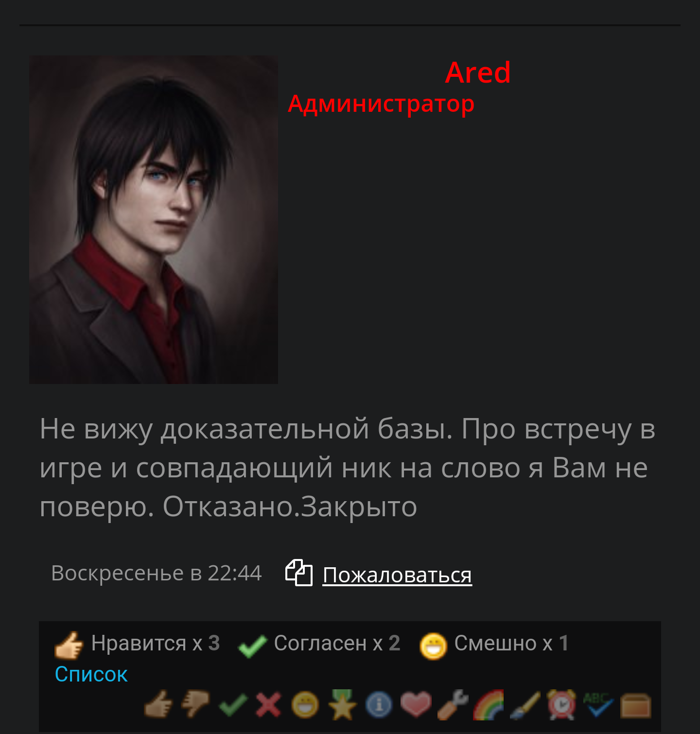Open Ared's user profile name
This screenshot has height=734, width=700.
[478, 72]
